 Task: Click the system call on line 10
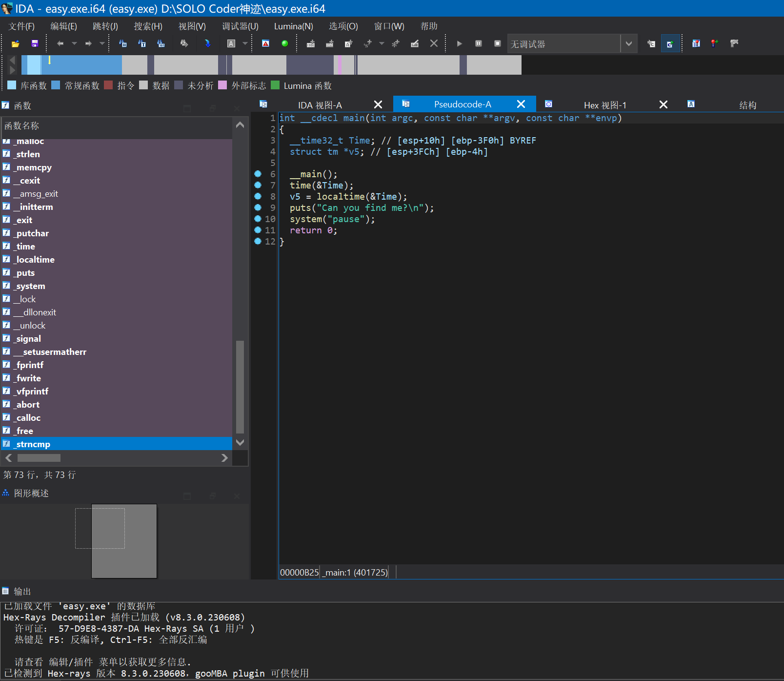[305, 219]
